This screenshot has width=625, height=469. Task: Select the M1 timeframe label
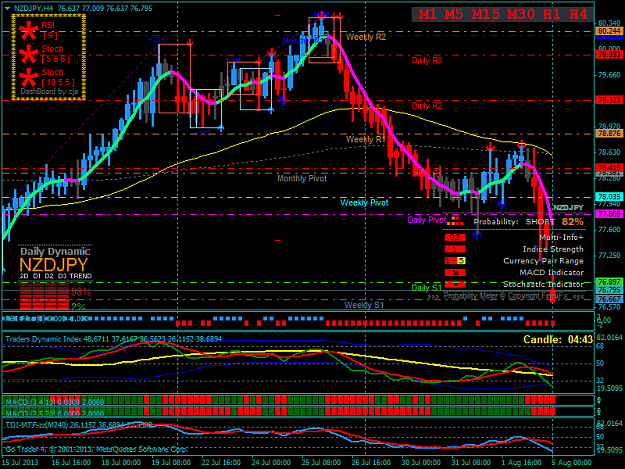pyautogui.click(x=427, y=14)
